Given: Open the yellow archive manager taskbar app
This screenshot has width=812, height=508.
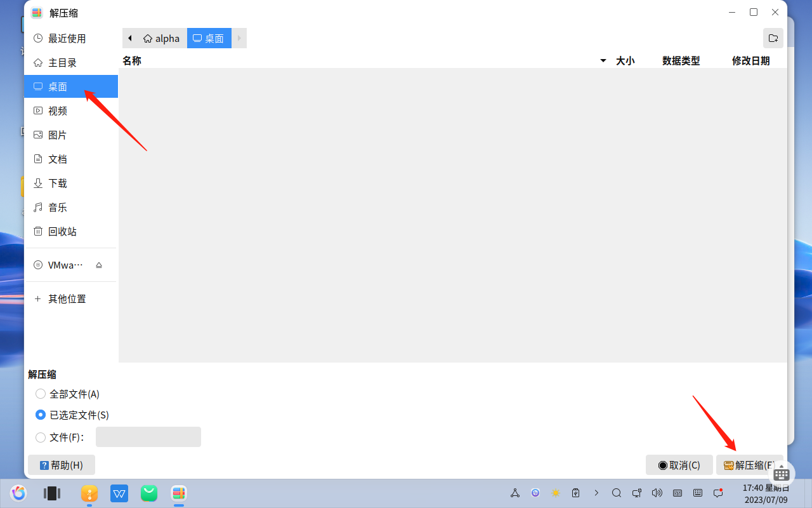Looking at the screenshot, I should pos(89,493).
